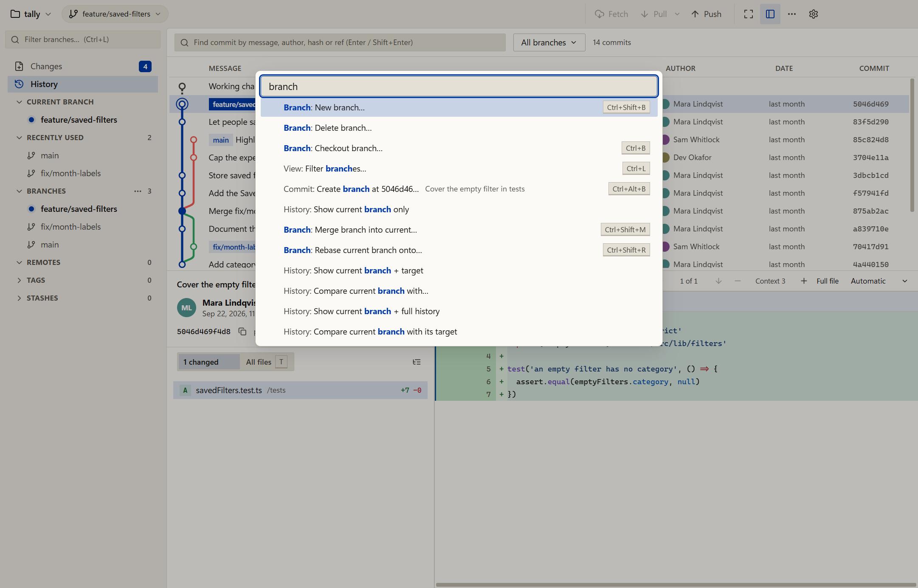918x588 pixels.
Task: Open the Pull options dropdown arrow
Action: (677, 14)
